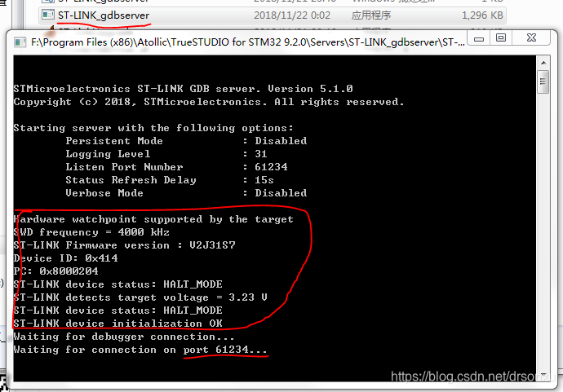The height and width of the screenshot is (392, 563).
Task: Minimize the gdbserver console window
Action: coord(479,38)
